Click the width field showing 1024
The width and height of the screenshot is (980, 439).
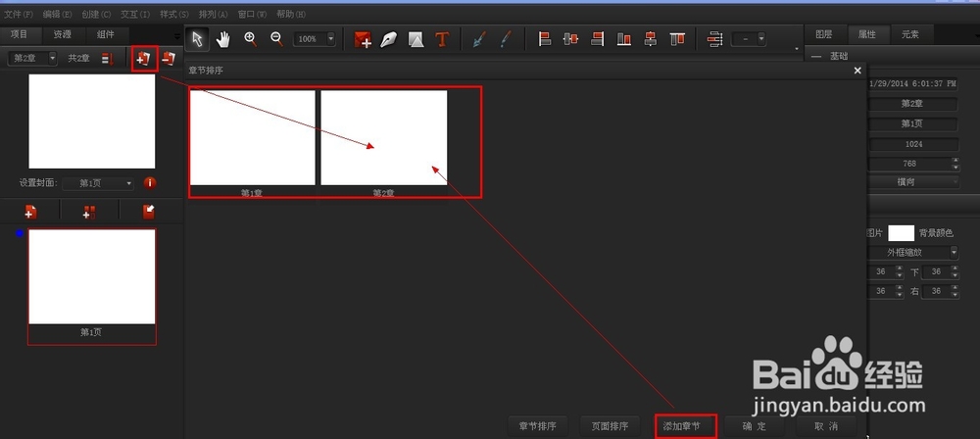(x=912, y=144)
